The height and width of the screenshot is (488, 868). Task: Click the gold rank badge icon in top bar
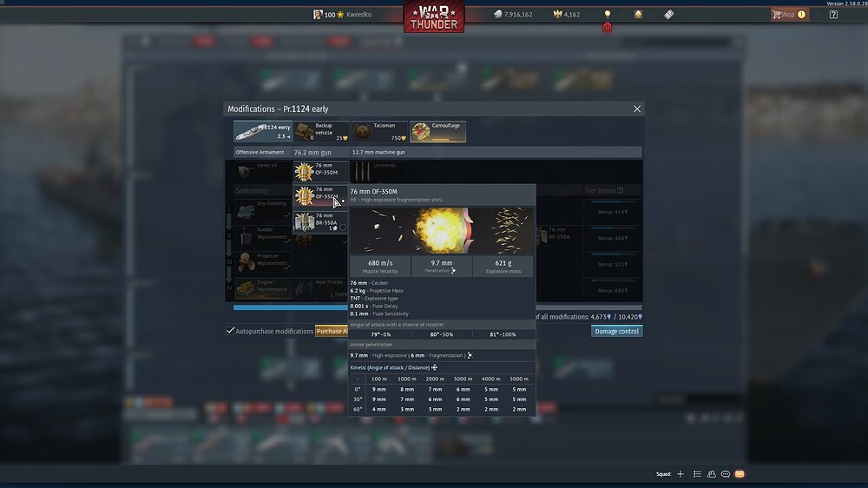[638, 15]
